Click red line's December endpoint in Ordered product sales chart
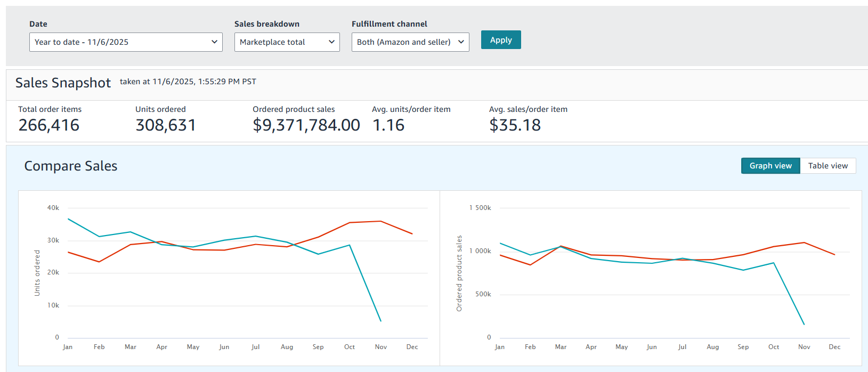 click(834, 255)
